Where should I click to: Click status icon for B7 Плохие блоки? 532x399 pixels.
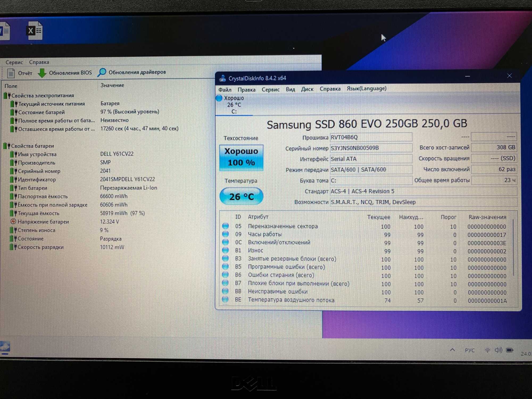coord(225,283)
